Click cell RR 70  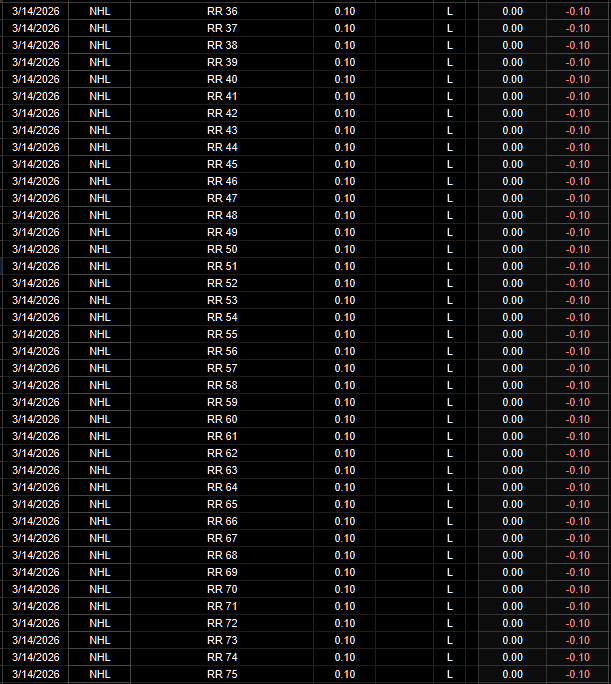(222, 590)
